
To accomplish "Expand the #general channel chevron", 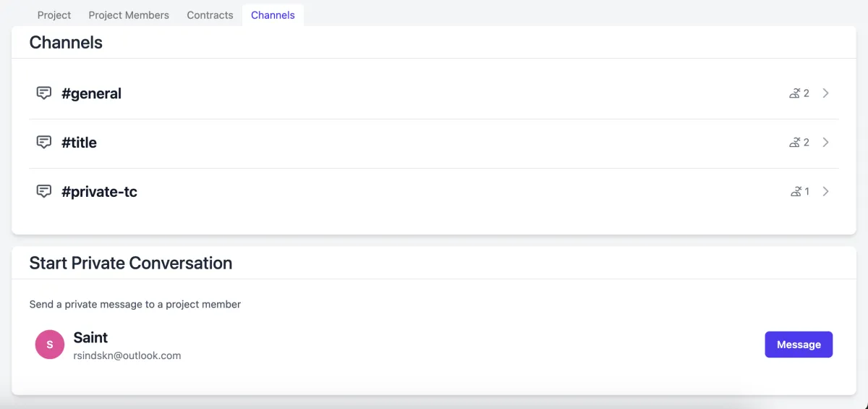I will pos(826,93).
